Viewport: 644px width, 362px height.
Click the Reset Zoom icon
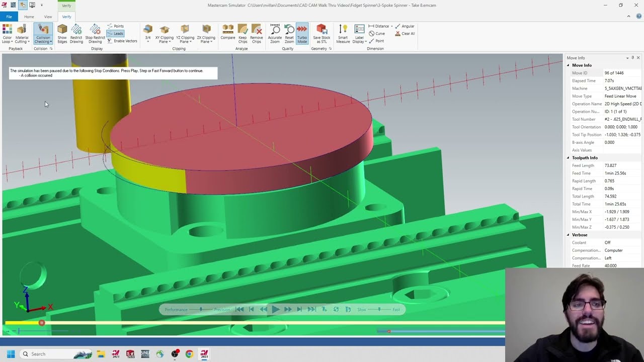(289, 29)
